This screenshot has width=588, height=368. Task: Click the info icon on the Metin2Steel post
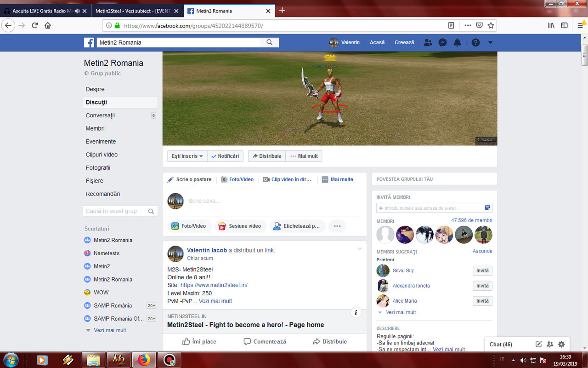pyautogui.click(x=356, y=312)
